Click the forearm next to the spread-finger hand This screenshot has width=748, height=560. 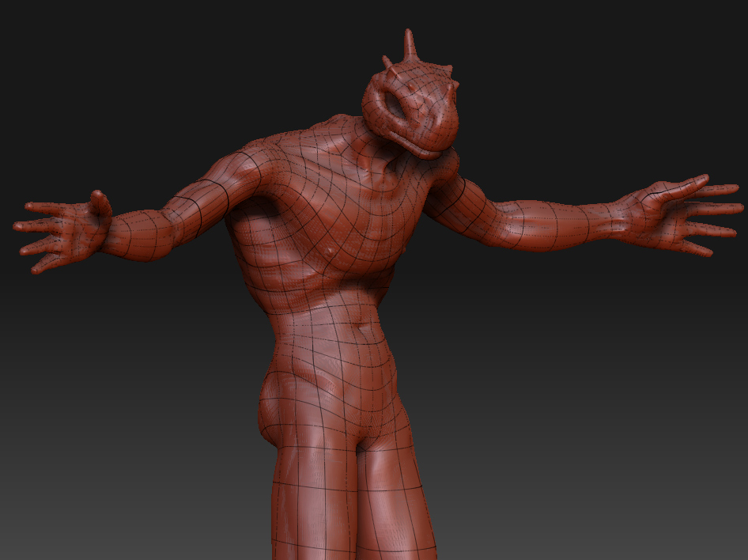[569, 225]
